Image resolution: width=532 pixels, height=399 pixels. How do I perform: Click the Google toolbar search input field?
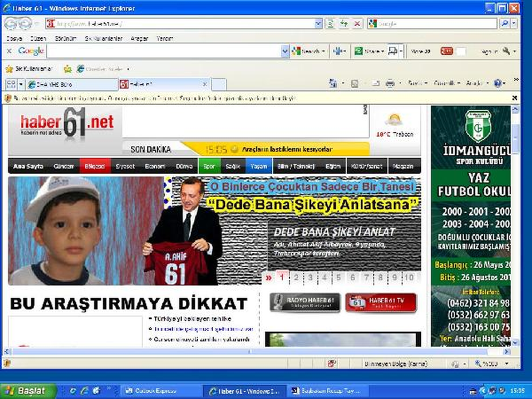click(164, 51)
